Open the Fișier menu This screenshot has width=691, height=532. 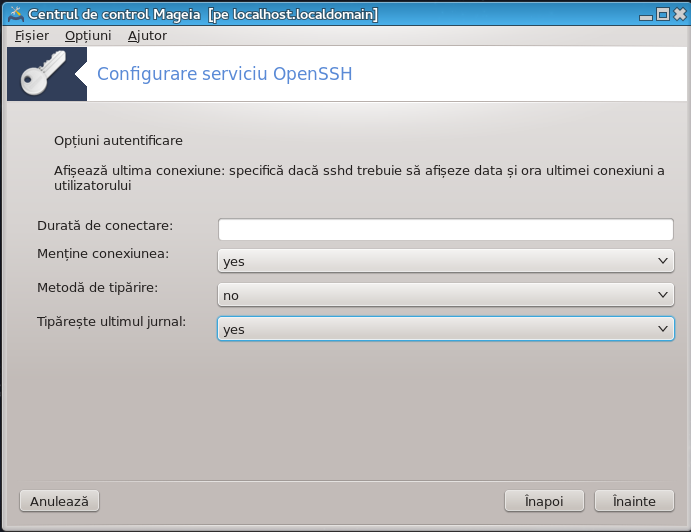[32, 36]
